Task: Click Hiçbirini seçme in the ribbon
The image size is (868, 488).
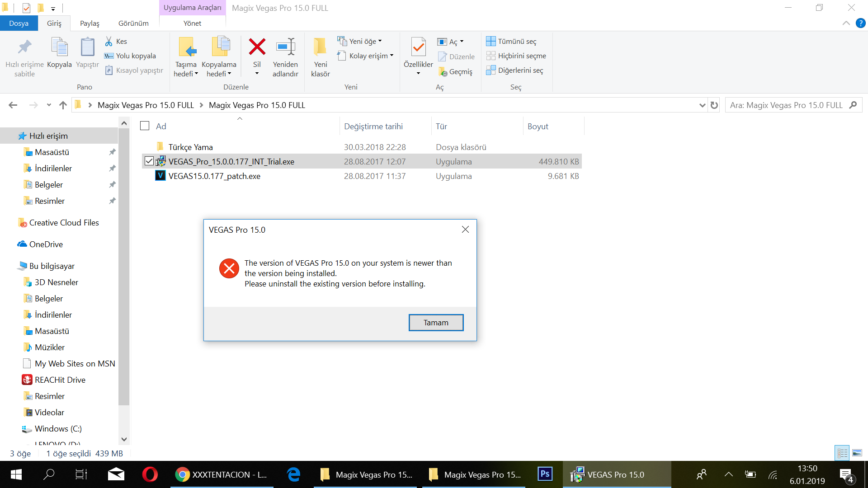Action: [516, 56]
